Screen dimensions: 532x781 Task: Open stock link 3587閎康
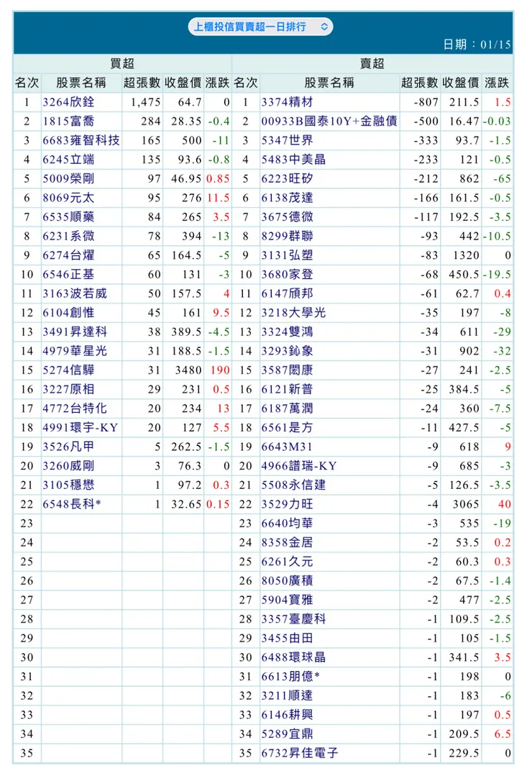[x=288, y=370]
